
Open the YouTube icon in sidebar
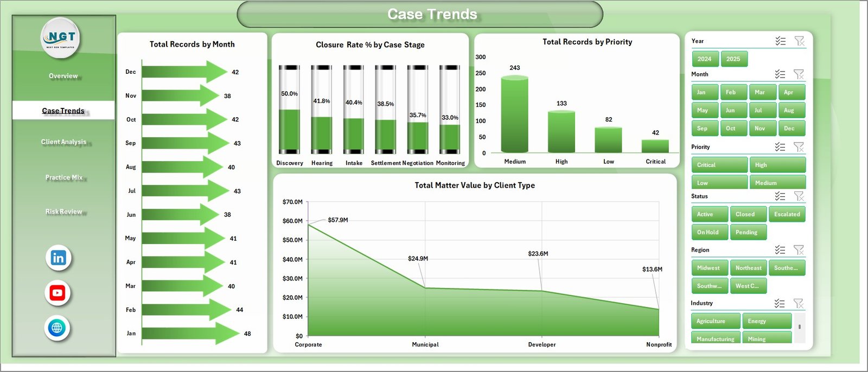coord(58,293)
